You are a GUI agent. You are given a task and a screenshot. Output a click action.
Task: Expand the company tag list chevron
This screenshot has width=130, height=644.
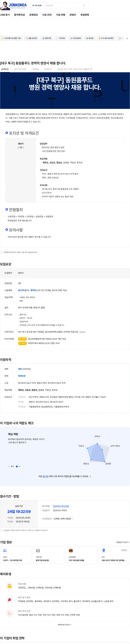(x=127, y=38)
